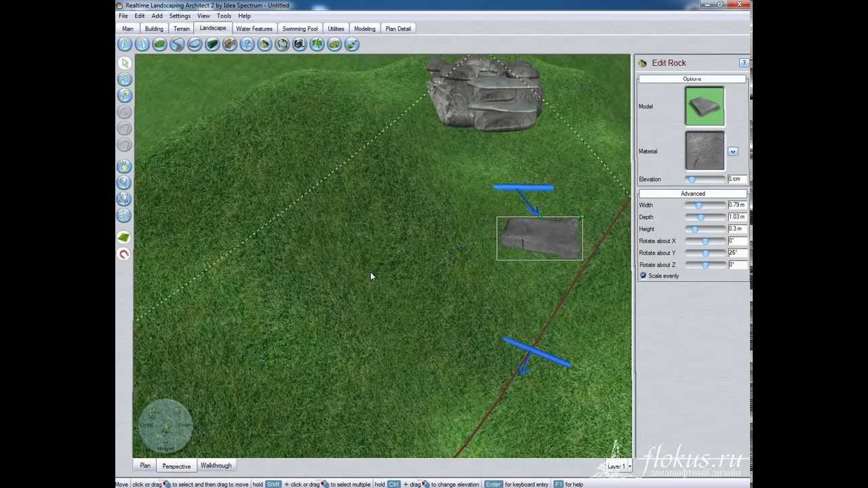Switch to the Main tab
Screen dimensions: 868x488
tap(127, 28)
